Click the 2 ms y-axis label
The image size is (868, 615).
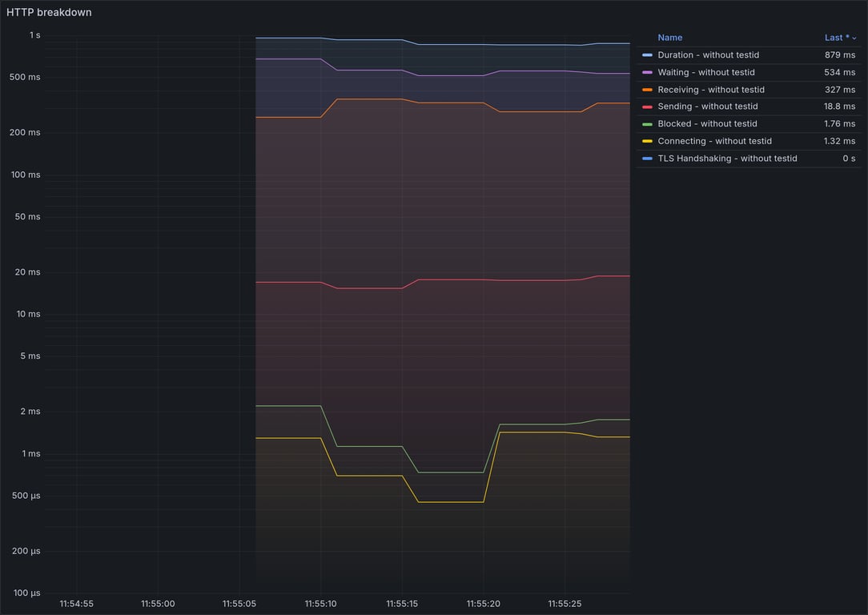[x=30, y=412]
